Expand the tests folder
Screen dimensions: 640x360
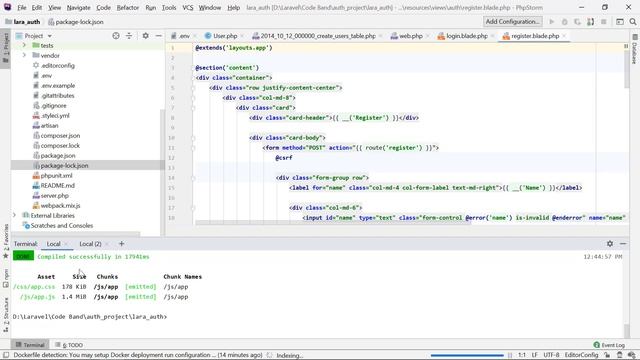[24, 45]
